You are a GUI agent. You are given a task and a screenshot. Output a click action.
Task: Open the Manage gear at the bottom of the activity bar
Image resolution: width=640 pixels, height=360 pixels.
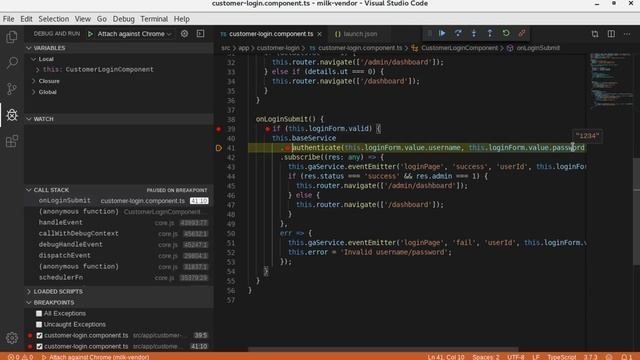pos(12,338)
